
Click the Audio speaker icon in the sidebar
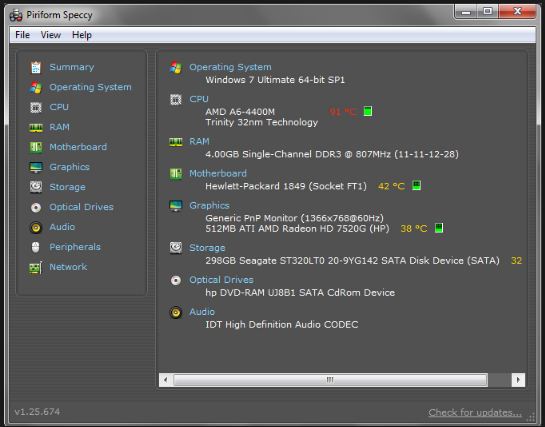(x=36, y=227)
